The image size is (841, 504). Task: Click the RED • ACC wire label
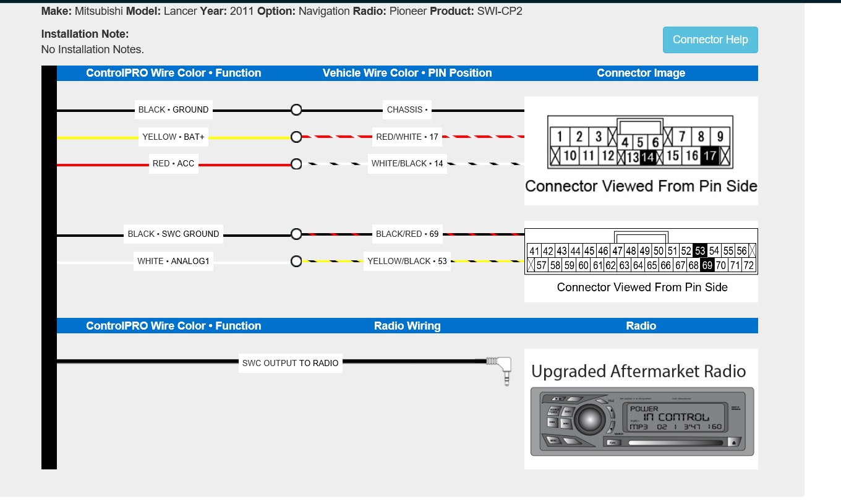pyautogui.click(x=173, y=164)
